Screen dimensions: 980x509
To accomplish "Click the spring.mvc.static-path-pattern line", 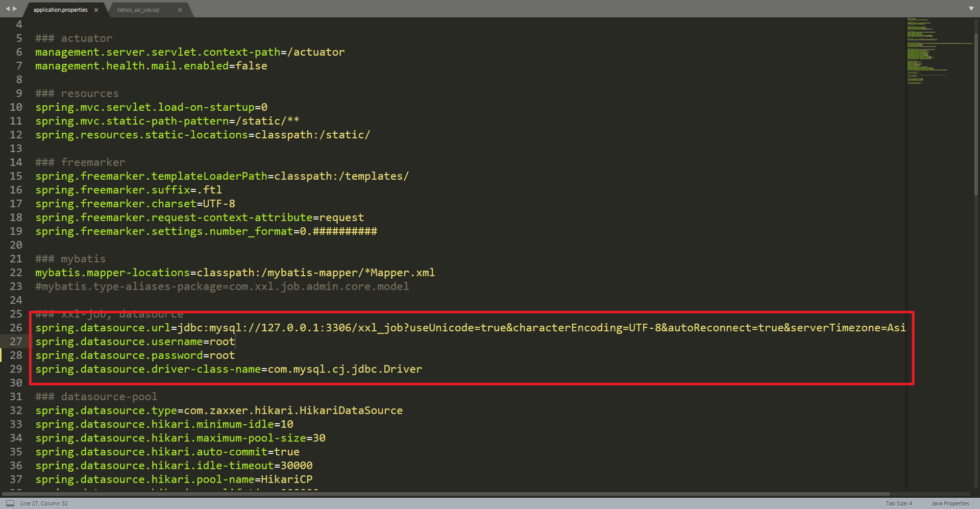I will point(167,121).
